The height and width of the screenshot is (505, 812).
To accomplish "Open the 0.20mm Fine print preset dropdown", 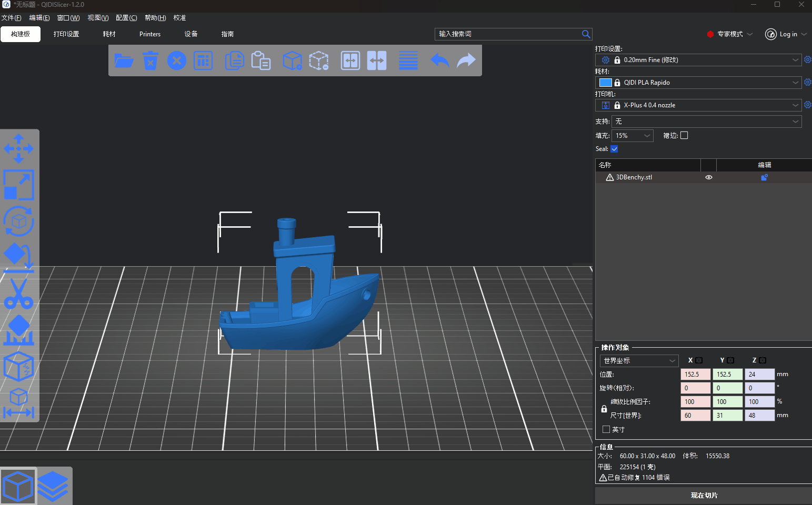I will click(698, 60).
